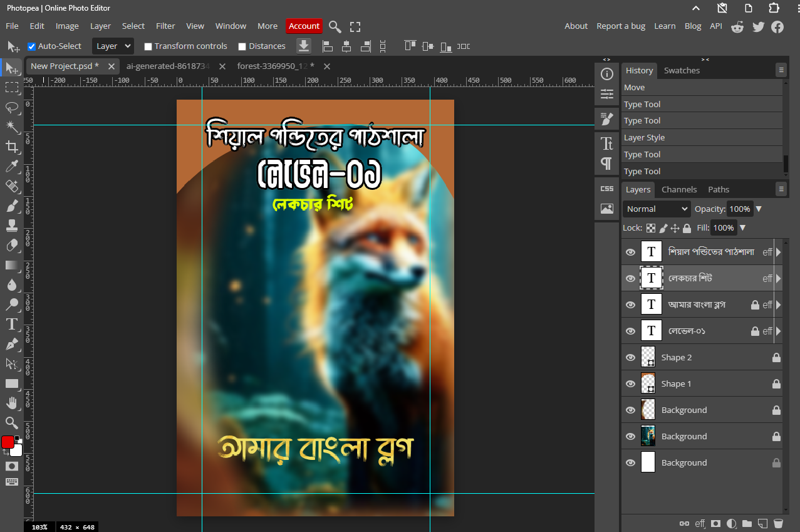Toggle the Auto-Select checkbox
This screenshot has height=532, width=800.
(31, 46)
